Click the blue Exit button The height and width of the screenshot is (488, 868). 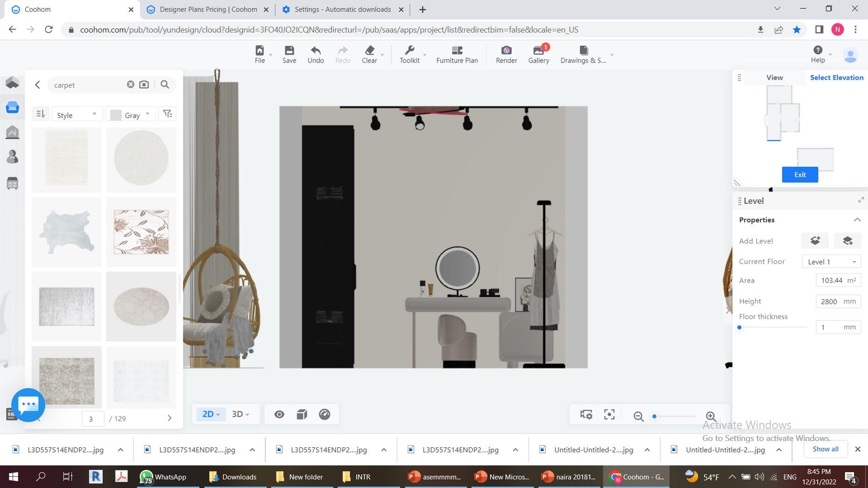pos(800,174)
